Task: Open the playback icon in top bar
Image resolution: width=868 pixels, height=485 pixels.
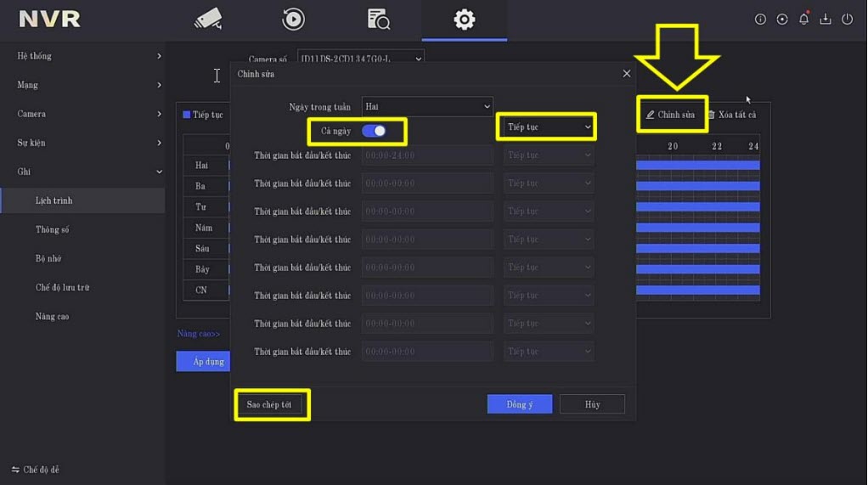Action: [x=294, y=19]
